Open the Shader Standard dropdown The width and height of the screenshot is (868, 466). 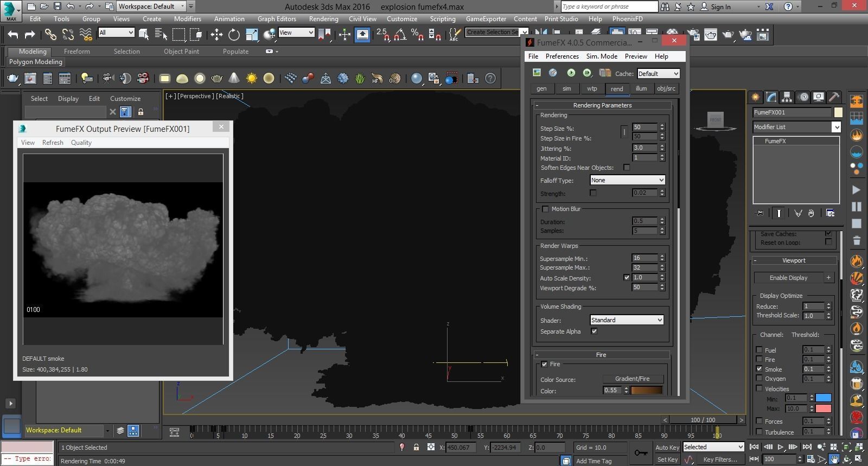coord(627,320)
